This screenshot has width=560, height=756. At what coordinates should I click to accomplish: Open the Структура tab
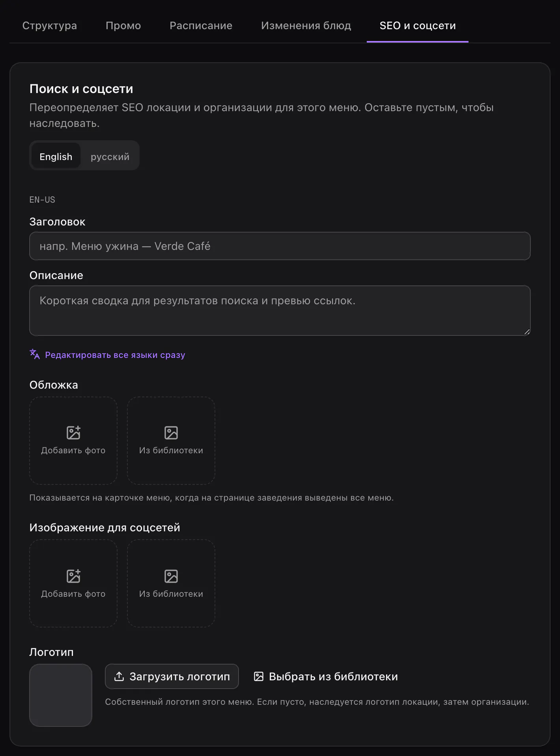(x=50, y=26)
